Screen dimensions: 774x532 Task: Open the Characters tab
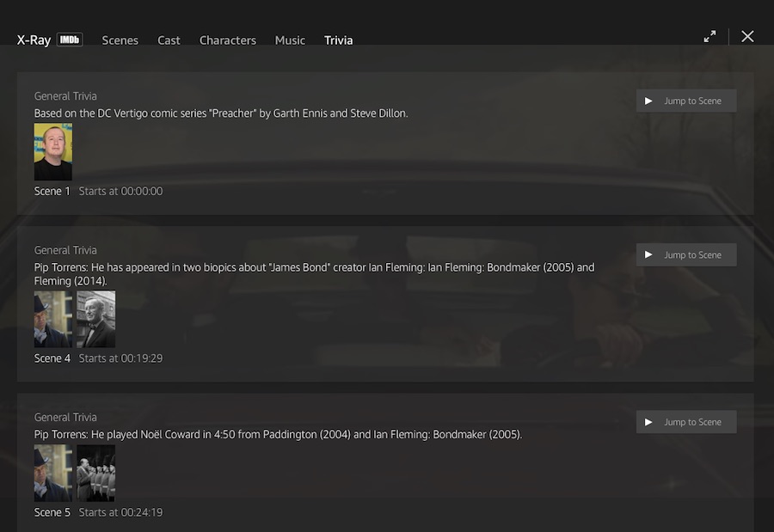(x=227, y=40)
